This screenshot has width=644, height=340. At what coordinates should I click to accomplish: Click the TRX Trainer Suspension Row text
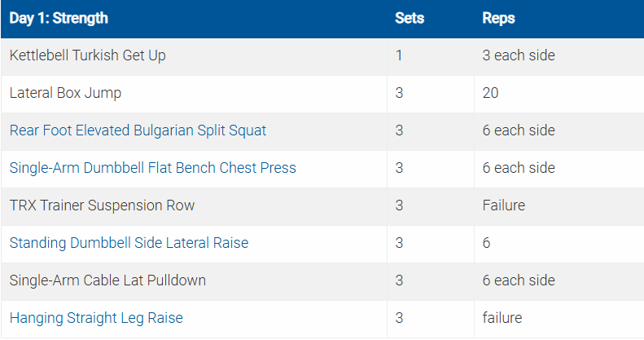coord(102,205)
